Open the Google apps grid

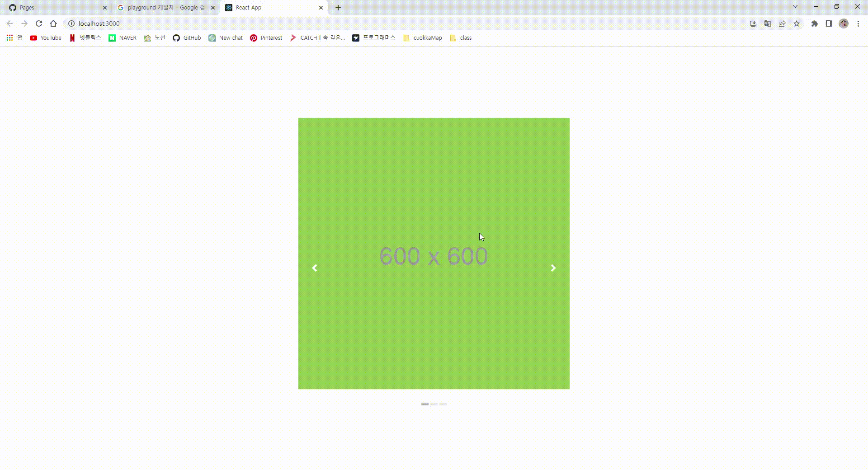pyautogui.click(x=9, y=38)
